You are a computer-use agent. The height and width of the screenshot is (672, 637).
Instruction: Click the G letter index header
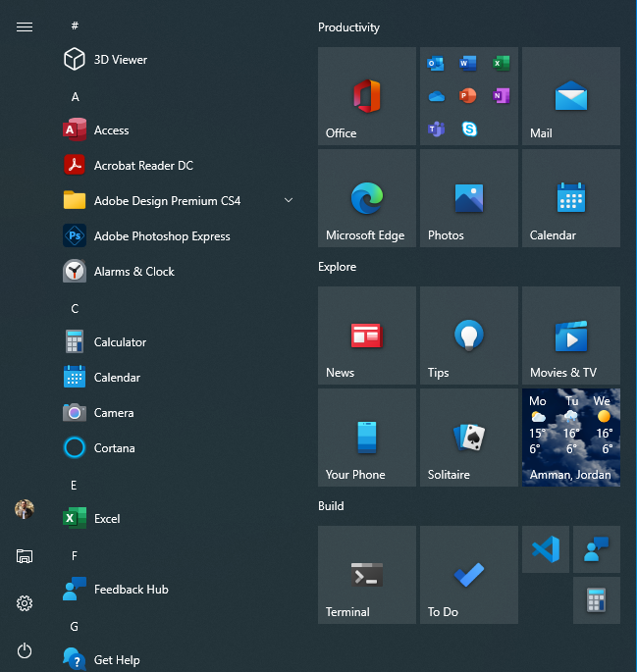pyautogui.click(x=75, y=627)
